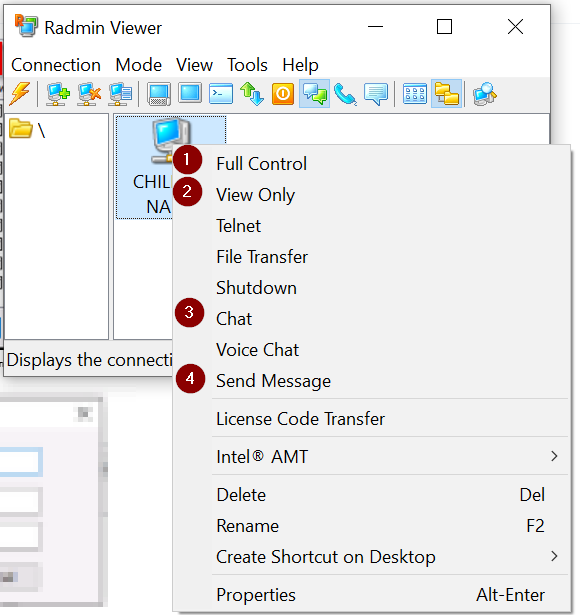Select View Only mode toolbar icon
This screenshot has width=580, height=615.
click(190, 94)
